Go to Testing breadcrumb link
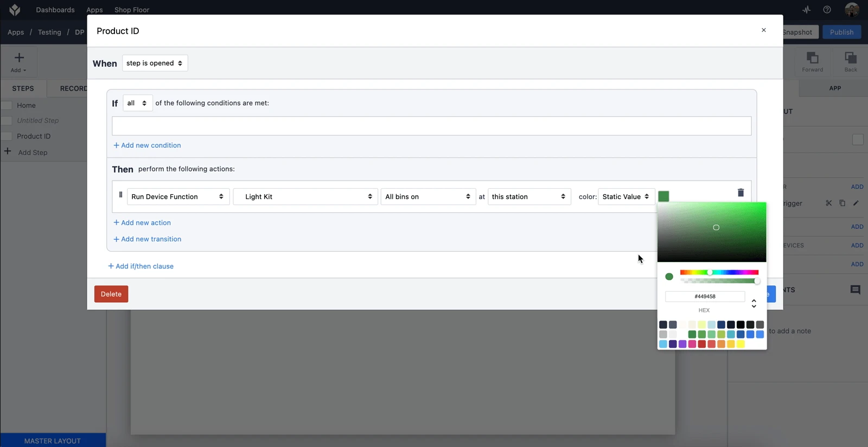 click(49, 32)
